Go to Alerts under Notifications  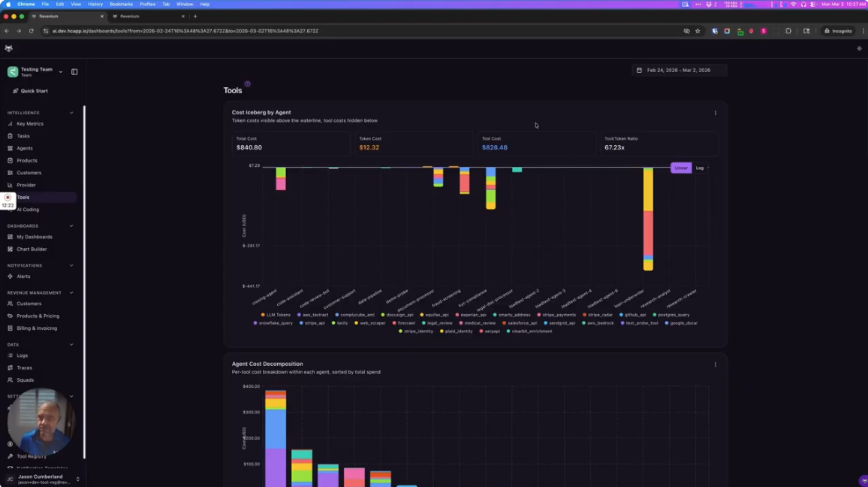[23, 276]
